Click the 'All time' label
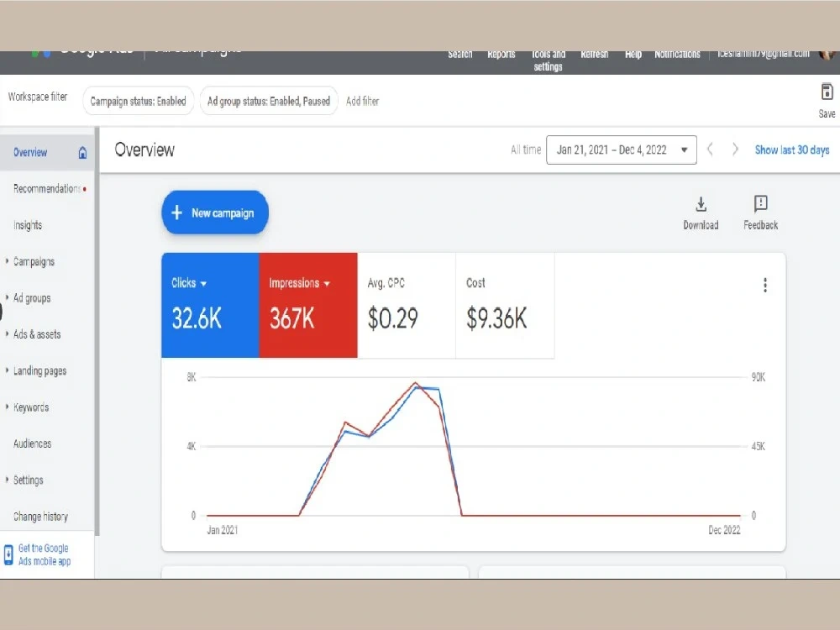This screenshot has width=840, height=630. [x=526, y=150]
